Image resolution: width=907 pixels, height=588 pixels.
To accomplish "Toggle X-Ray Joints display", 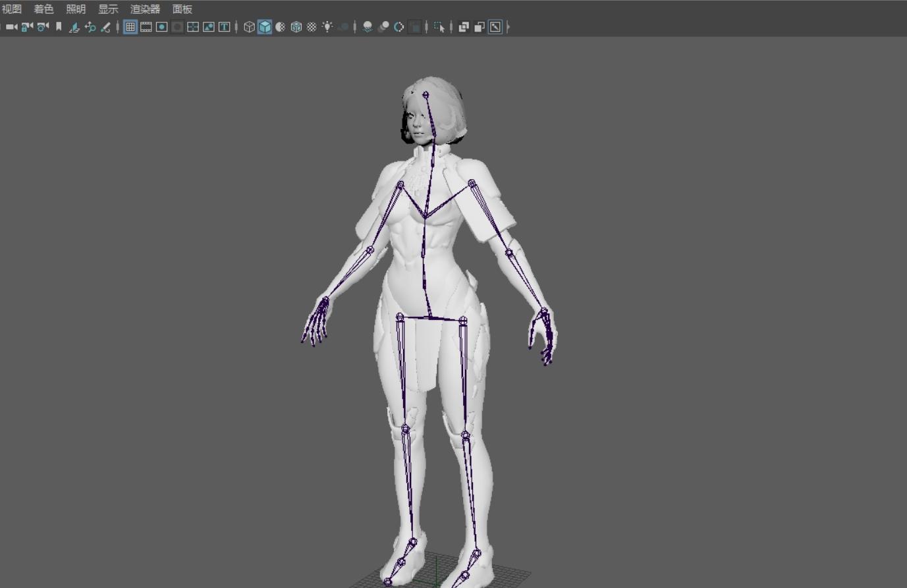I will point(495,27).
